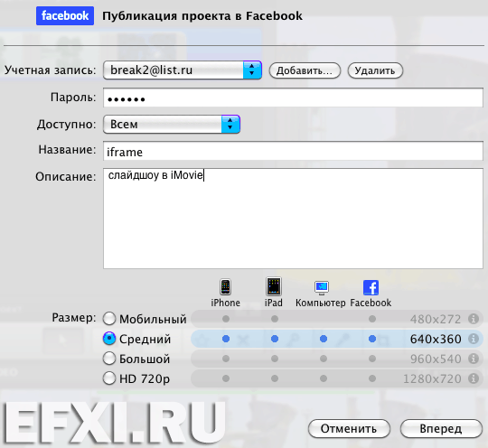Viewport: 488px width, 448px height.
Task: Click the iPhone device icon
Action: pos(225,287)
